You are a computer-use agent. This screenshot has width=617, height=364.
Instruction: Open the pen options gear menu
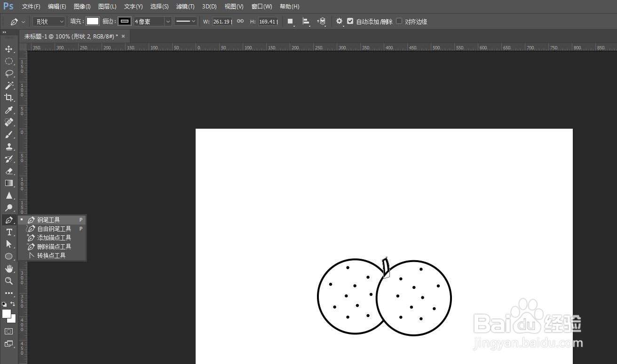click(x=339, y=22)
